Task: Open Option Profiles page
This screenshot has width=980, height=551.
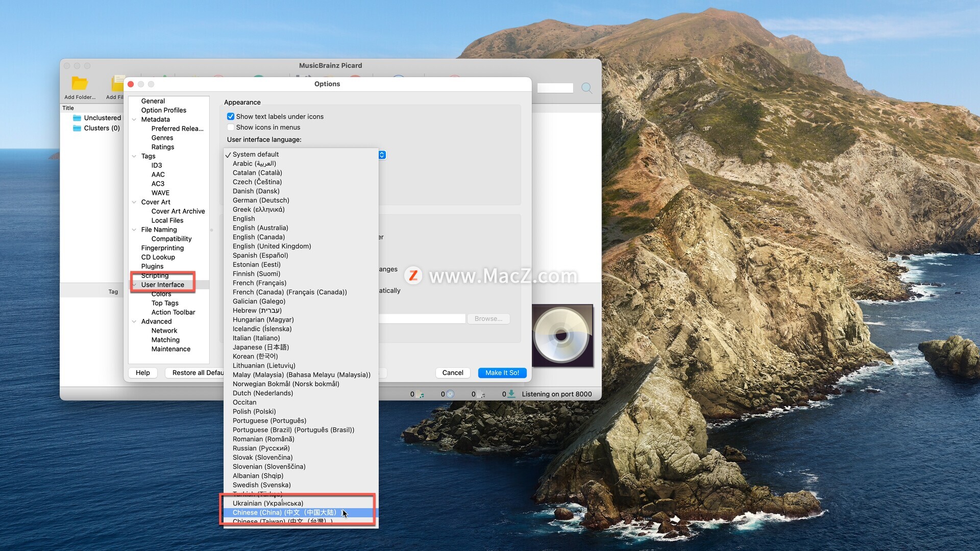Action: (164, 110)
